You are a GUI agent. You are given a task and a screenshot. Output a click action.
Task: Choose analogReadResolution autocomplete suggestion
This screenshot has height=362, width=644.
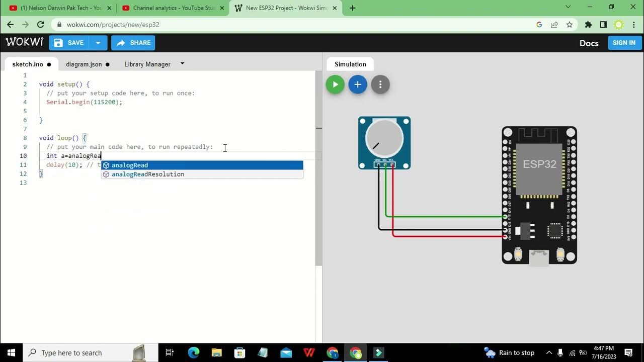[202, 174]
